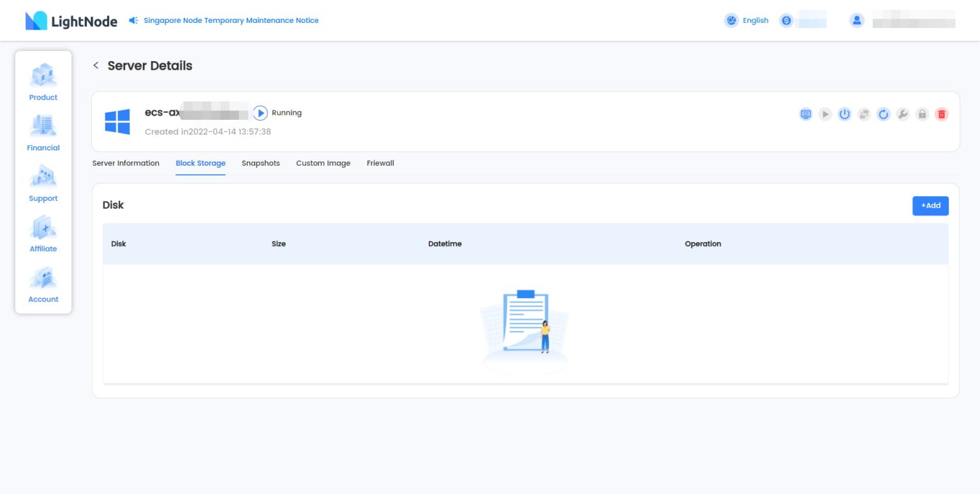Power off the server using the power icon
The width and height of the screenshot is (980, 494).
(845, 114)
